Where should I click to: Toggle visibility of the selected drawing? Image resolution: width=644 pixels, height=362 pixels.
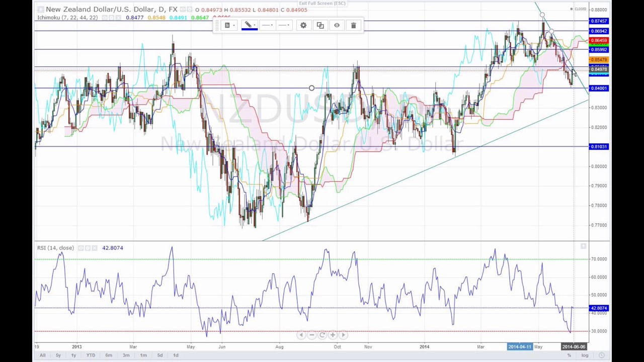click(337, 25)
